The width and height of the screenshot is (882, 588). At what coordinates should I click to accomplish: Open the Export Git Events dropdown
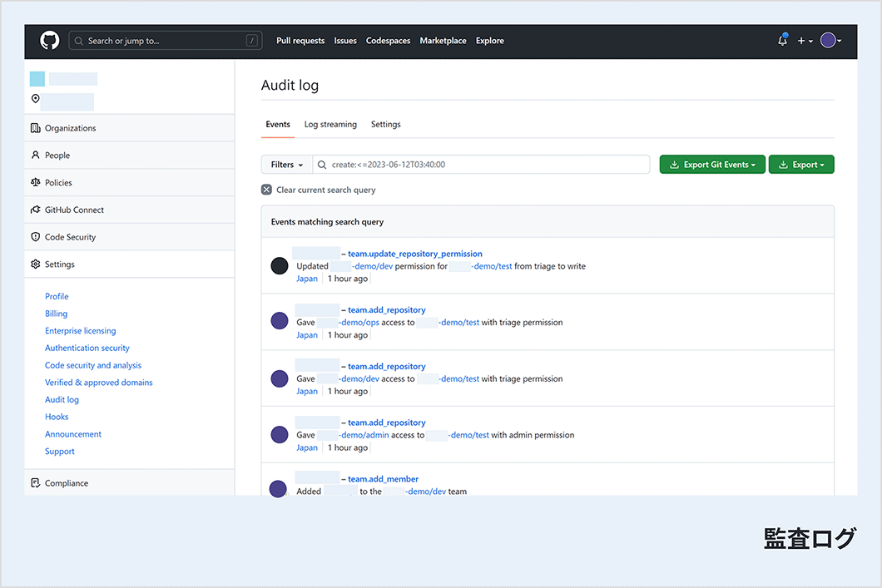[712, 165]
